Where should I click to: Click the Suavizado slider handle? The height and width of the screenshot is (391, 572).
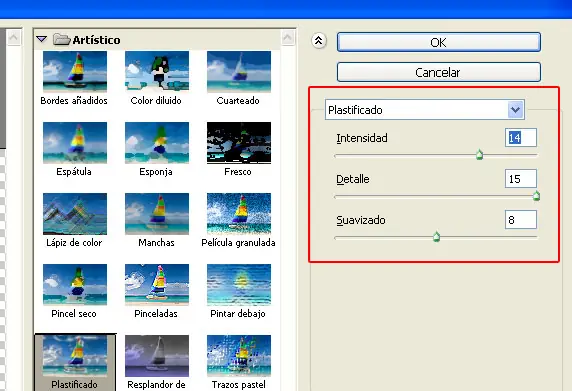(436, 237)
